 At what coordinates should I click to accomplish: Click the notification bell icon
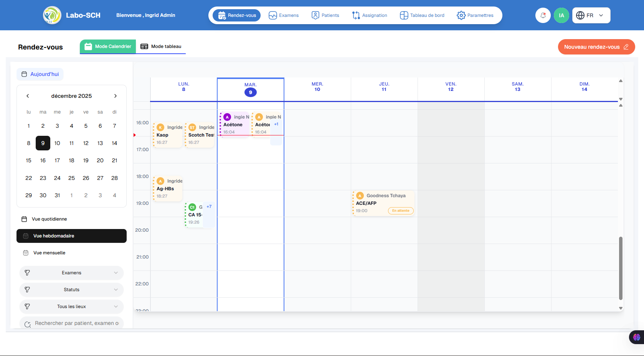tap(543, 15)
